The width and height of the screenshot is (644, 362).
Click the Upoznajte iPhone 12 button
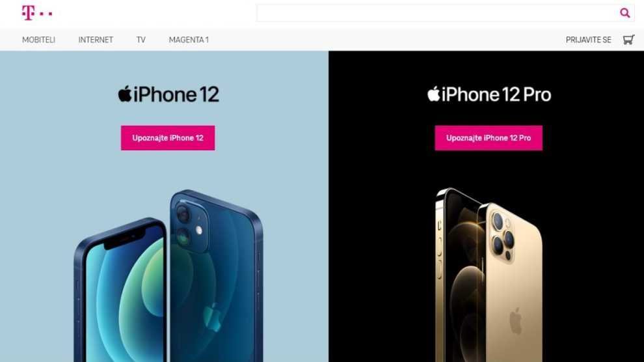click(168, 138)
